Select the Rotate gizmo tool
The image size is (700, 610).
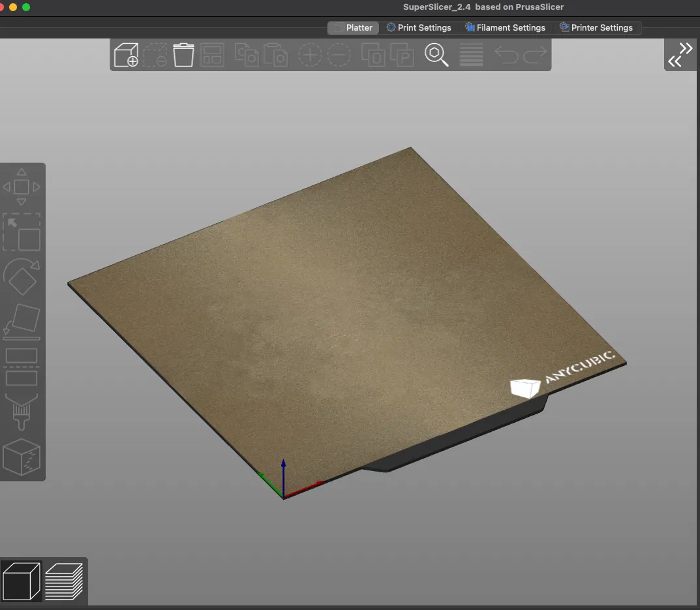pyautogui.click(x=22, y=277)
